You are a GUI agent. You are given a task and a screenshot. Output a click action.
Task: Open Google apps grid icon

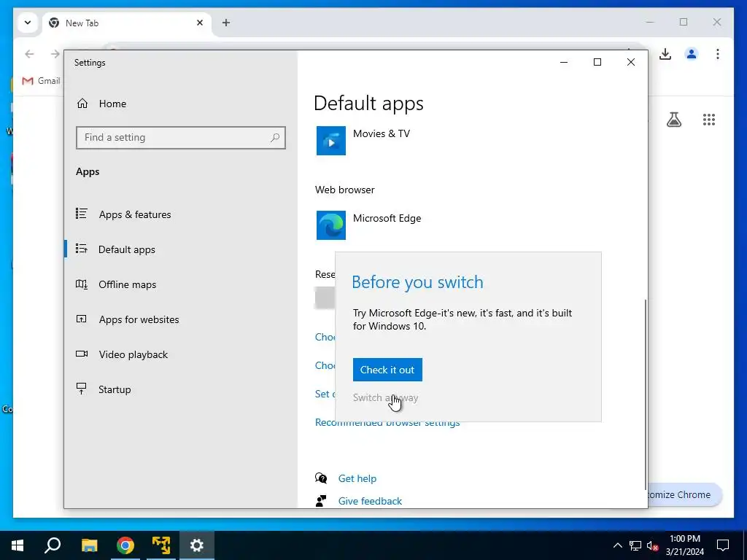[709, 120]
